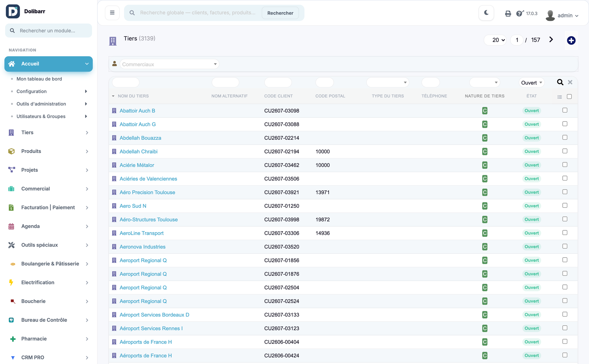Tick the checkbox for Abdellah Bouazza
Screen dimensions: 589x364
pyautogui.click(x=565, y=138)
